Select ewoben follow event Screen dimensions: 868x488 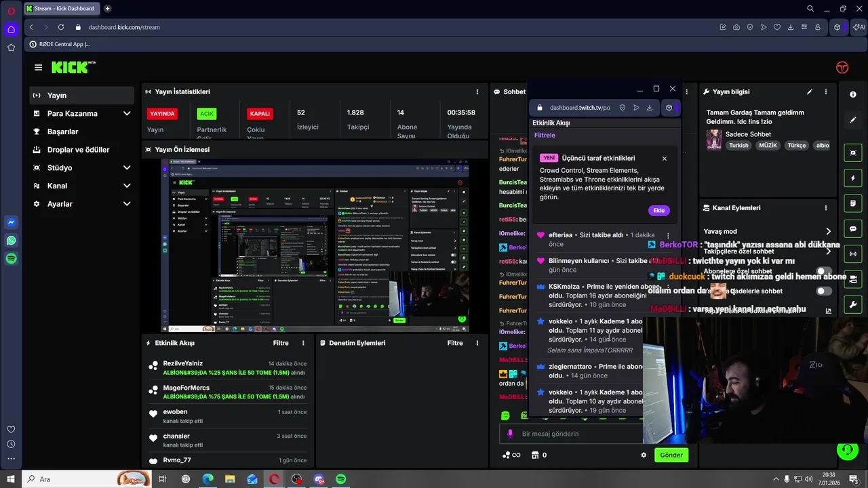(x=227, y=416)
